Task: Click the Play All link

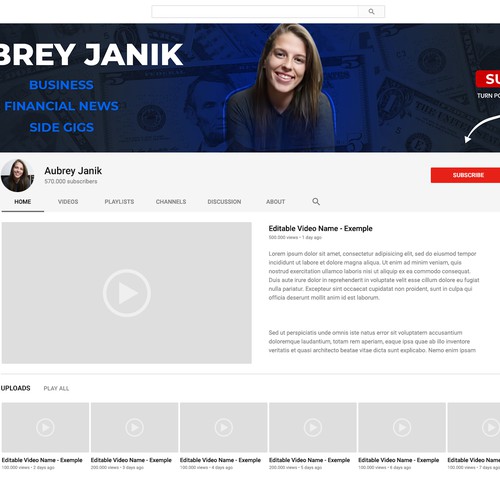Action: 56,388
